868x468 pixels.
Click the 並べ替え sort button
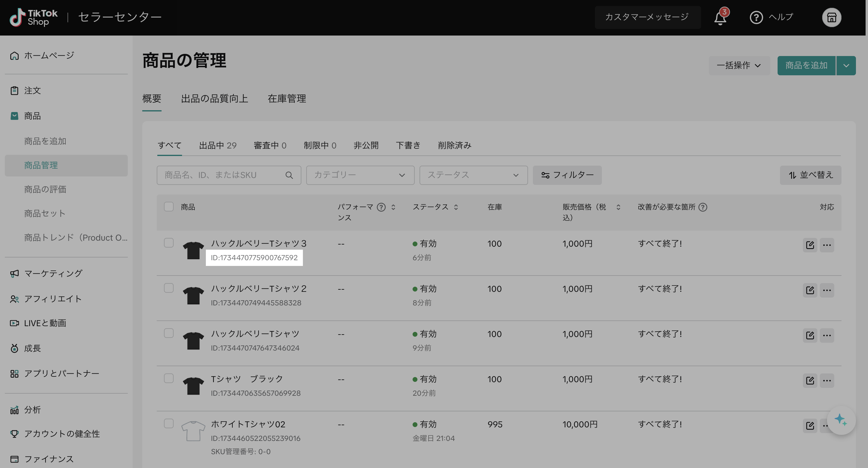pyautogui.click(x=810, y=175)
